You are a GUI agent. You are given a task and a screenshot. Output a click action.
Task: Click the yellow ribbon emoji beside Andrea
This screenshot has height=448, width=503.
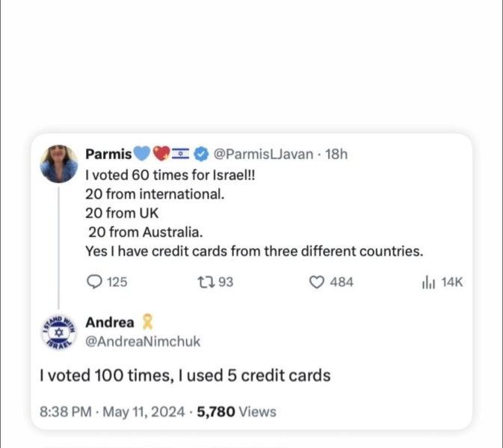(148, 323)
